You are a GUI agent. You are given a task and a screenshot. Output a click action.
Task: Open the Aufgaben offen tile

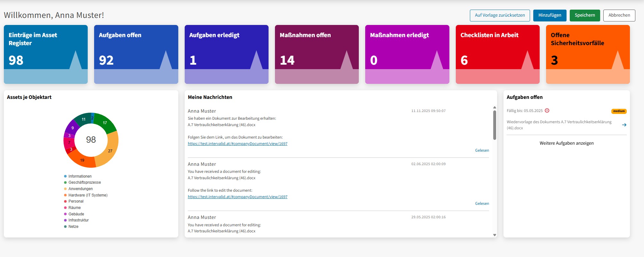point(136,54)
